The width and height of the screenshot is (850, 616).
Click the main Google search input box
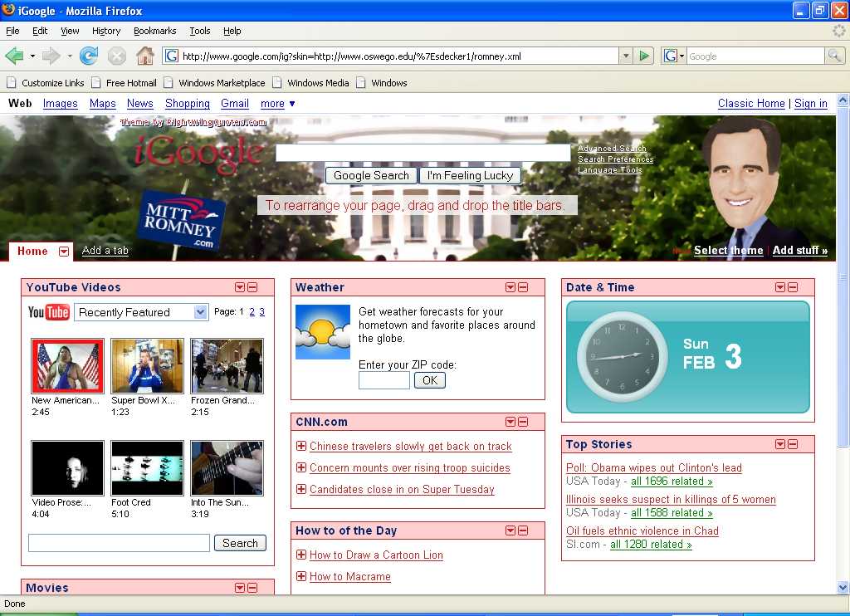click(x=423, y=153)
